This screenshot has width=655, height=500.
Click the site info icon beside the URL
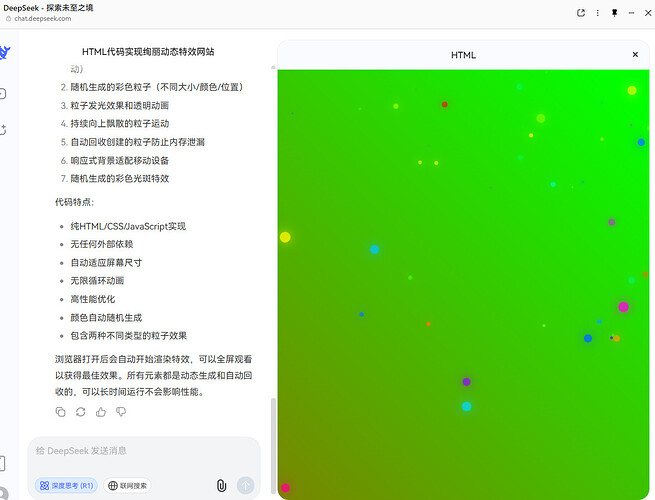click(x=8, y=19)
